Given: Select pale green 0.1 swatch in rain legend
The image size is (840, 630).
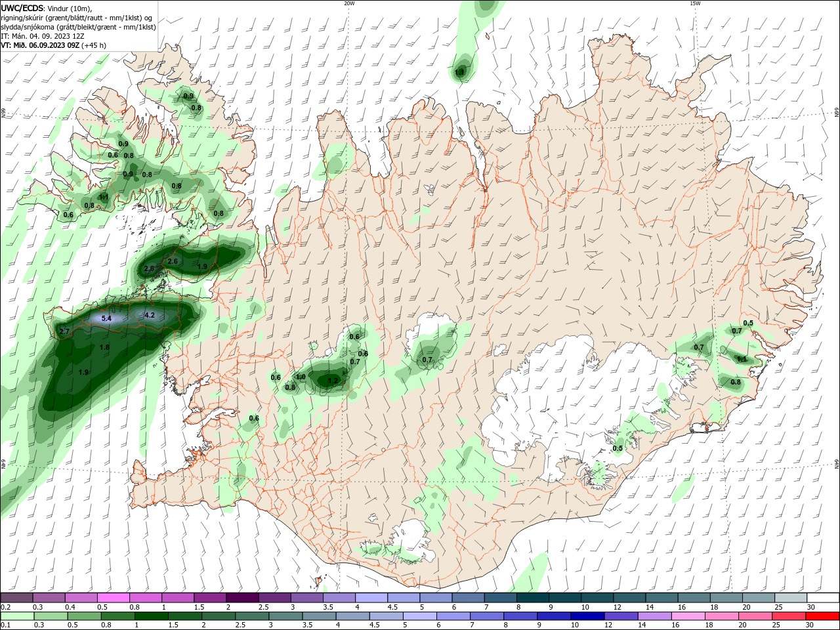Looking at the screenshot, I should click(x=17, y=616).
